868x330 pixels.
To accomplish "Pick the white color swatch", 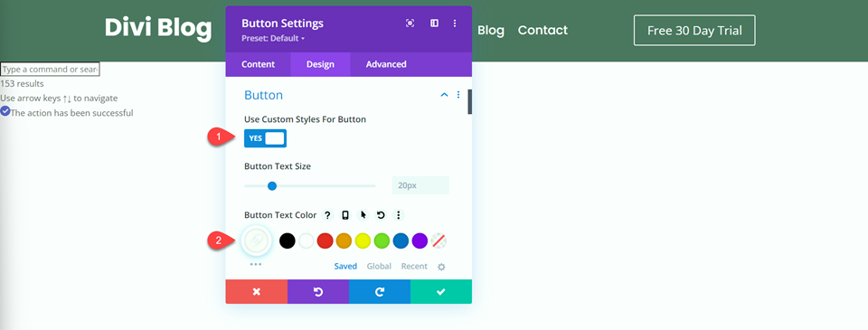I will click(x=307, y=240).
